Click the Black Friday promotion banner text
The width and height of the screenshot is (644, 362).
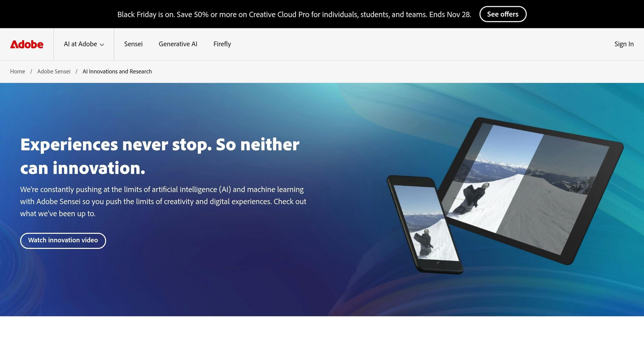tap(294, 14)
